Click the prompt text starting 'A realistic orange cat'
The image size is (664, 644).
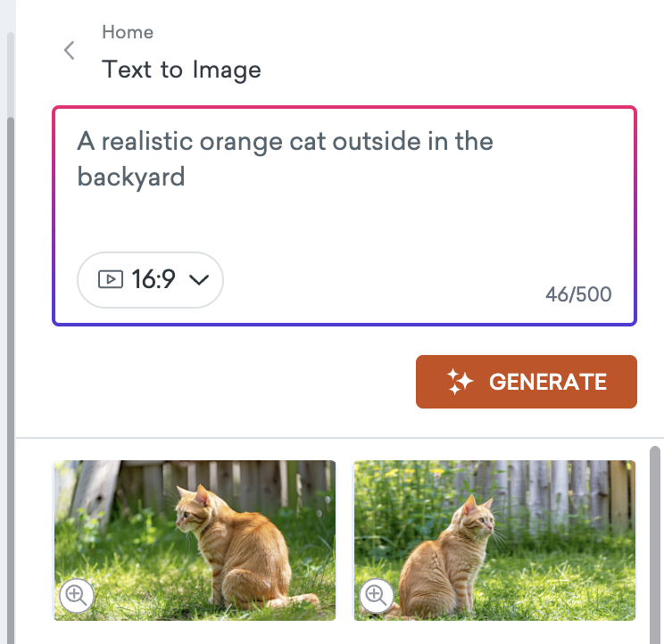coord(285,141)
